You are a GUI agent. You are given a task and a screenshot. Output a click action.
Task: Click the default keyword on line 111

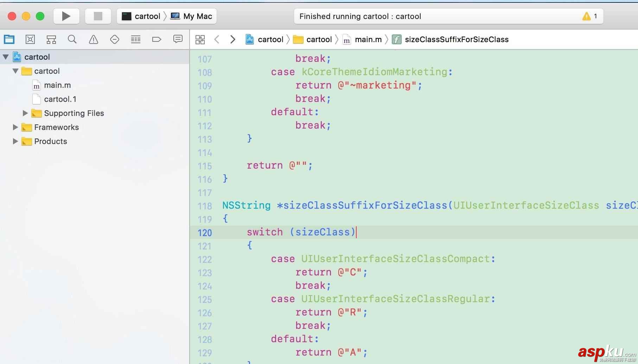[292, 112]
